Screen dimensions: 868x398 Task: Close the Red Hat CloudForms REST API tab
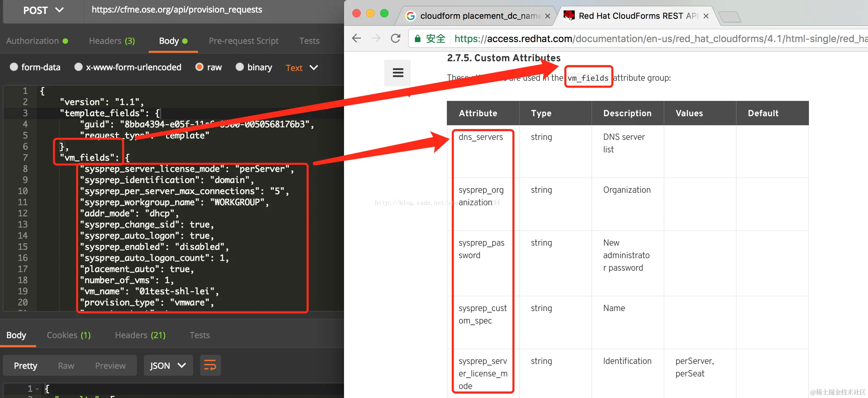click(706, 16)
